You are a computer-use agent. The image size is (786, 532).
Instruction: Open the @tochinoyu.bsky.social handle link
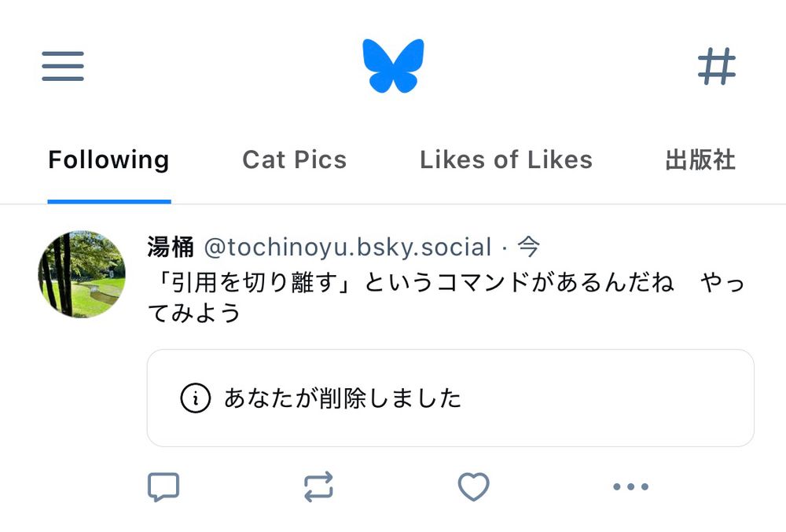pyautogui.click(x=347, y=247)
